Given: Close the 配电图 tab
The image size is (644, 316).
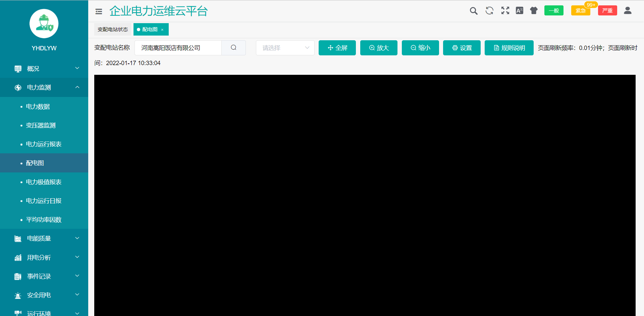Looking at the screenshot, I should coord(162,30).
